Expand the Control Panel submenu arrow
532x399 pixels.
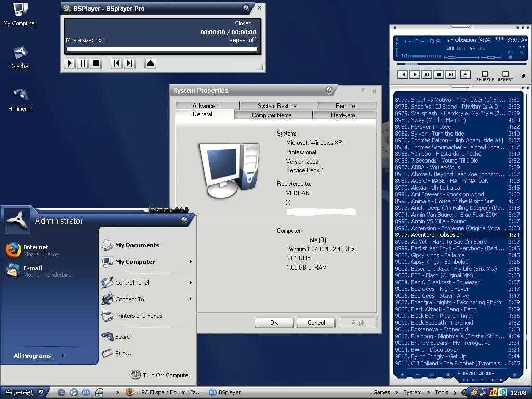pos(191,283)
